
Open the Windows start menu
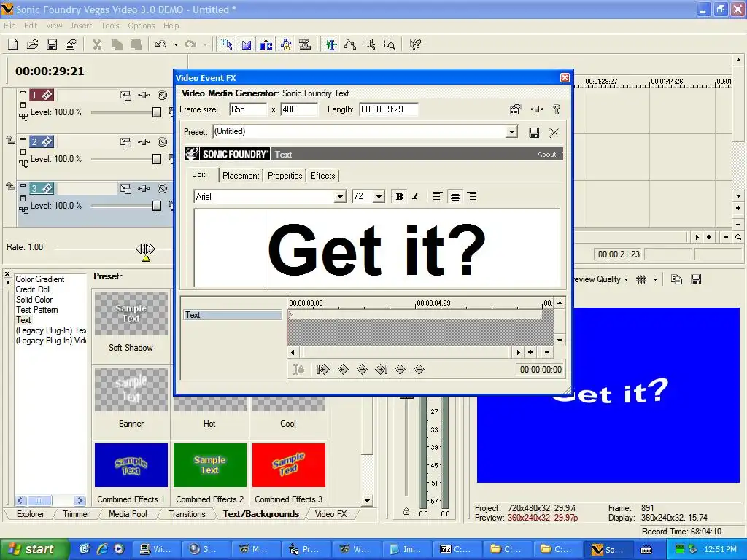point(34,549)
